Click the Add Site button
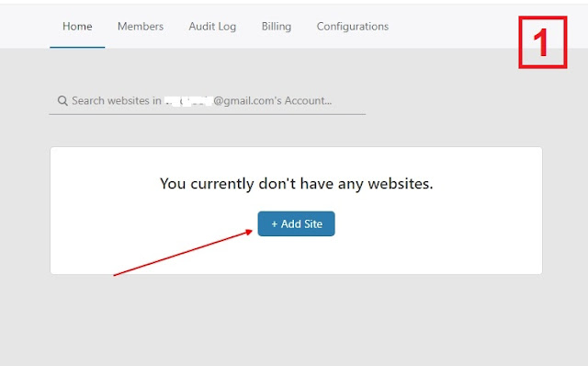Image resolution: width=588 pixels, height=366 pixels. [x=296, y=223]
